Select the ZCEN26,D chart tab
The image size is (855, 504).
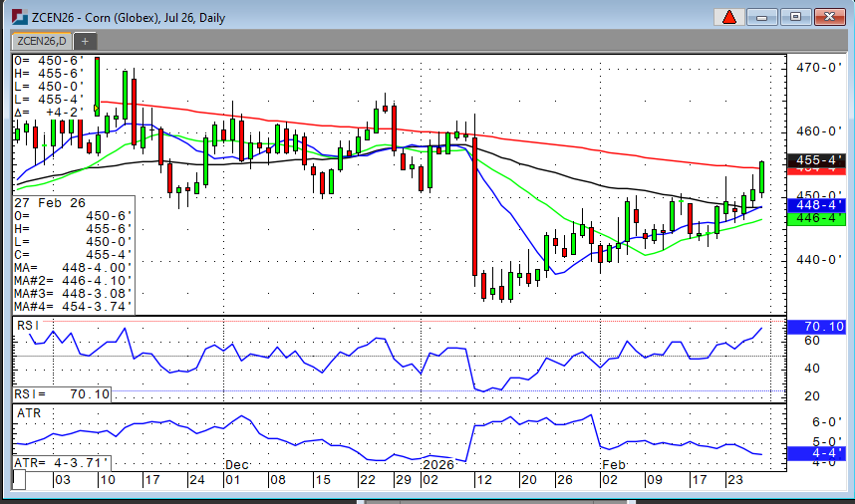(x=42, y=41)
